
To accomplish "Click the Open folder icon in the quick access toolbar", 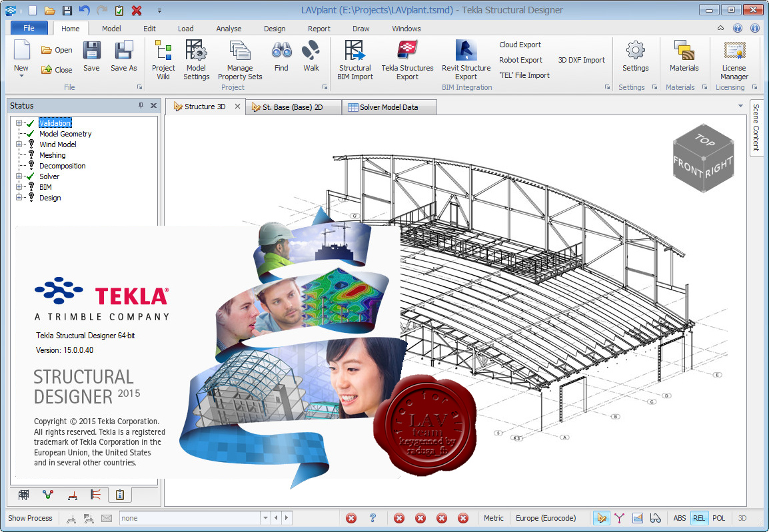I will [49, 10].
